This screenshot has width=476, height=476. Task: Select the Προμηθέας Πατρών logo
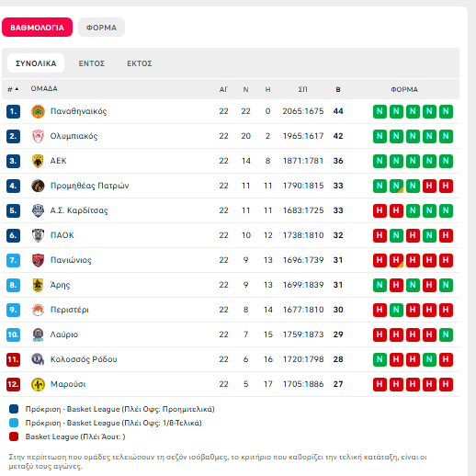[38, 186]
